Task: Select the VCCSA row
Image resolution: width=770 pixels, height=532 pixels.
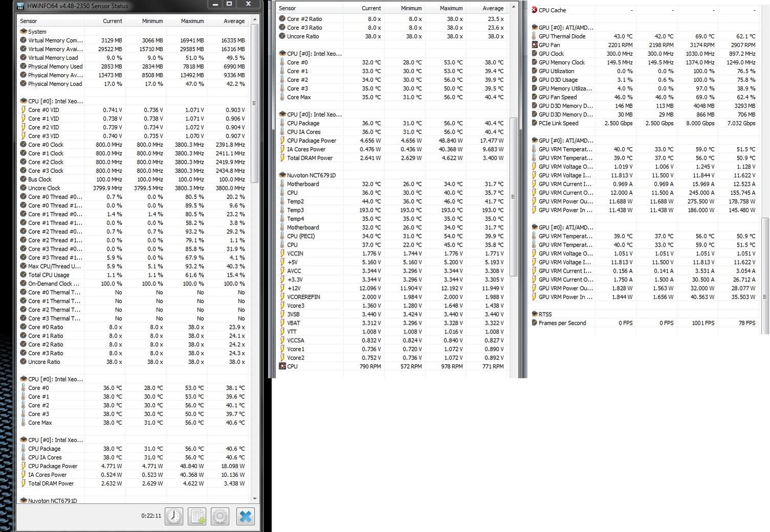Action: pyautogui.click(x=392, y=341)
